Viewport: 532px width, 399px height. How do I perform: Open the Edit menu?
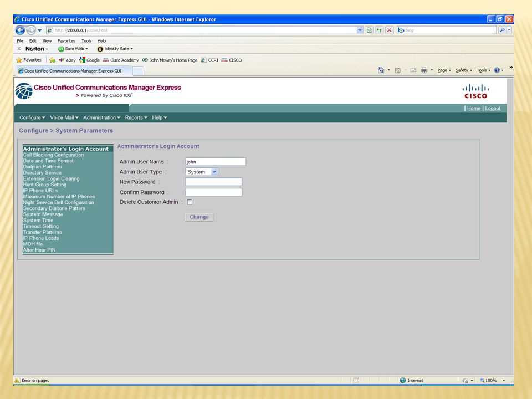[33, 40]
